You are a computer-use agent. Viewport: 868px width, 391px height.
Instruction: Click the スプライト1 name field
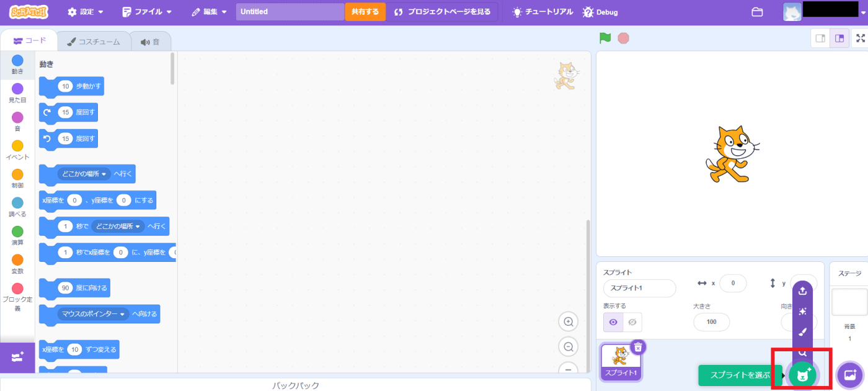coord(639,289)
